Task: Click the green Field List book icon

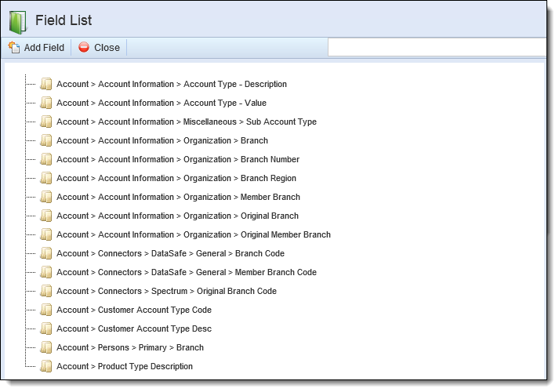Action: pos(18,22)
